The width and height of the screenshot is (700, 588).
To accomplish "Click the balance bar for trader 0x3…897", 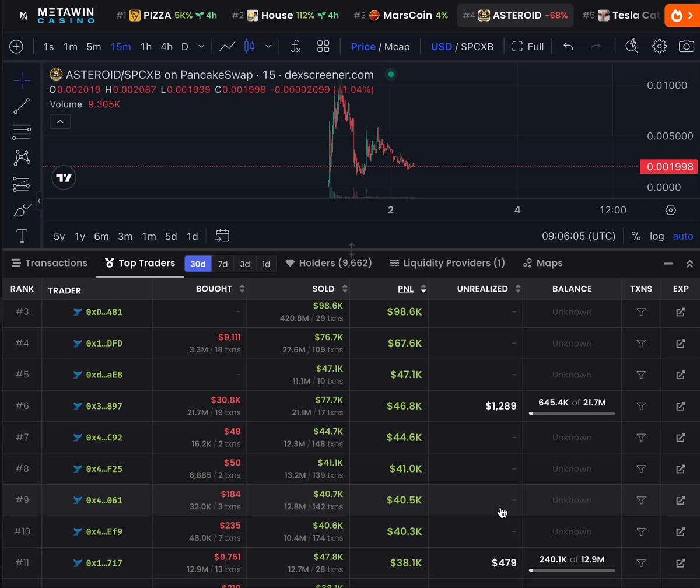I will point(572,413).
